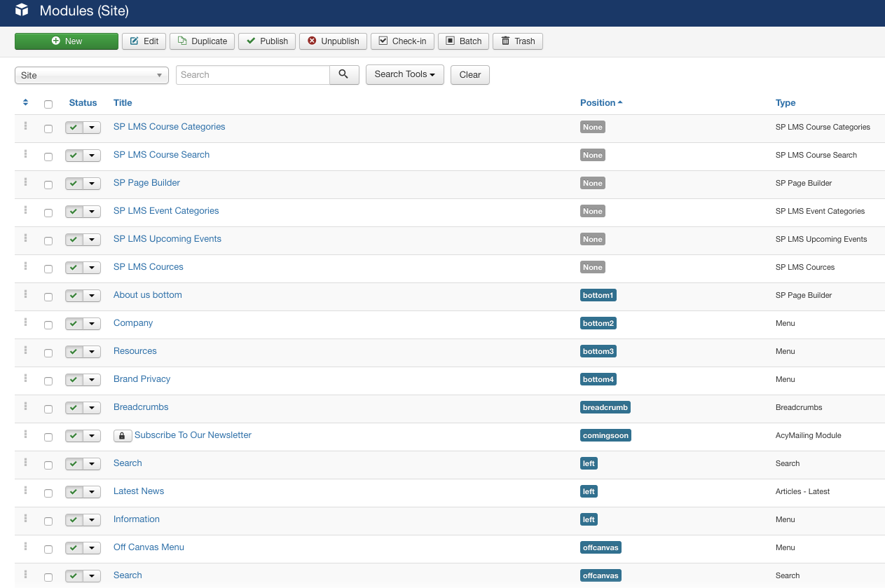This screenshot has width=885, height=588.
Task: Click the search magnifier icon button
Action: tap(343, 75)
